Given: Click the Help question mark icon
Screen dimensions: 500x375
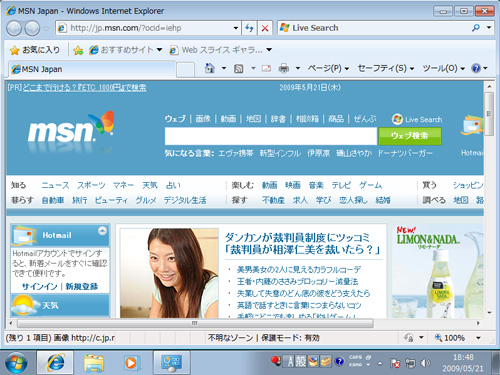Looking at the screenshot, I should [476, 68].
